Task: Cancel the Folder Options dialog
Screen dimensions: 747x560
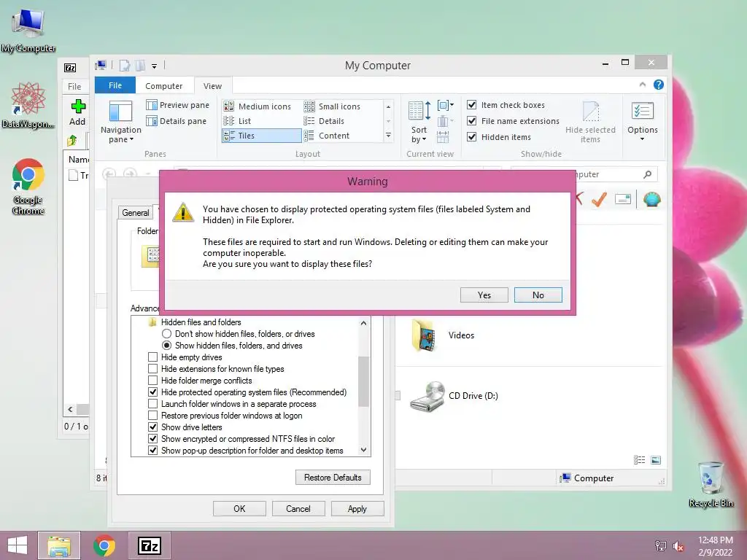Action: pyautogui.click(x=298, y=508)
